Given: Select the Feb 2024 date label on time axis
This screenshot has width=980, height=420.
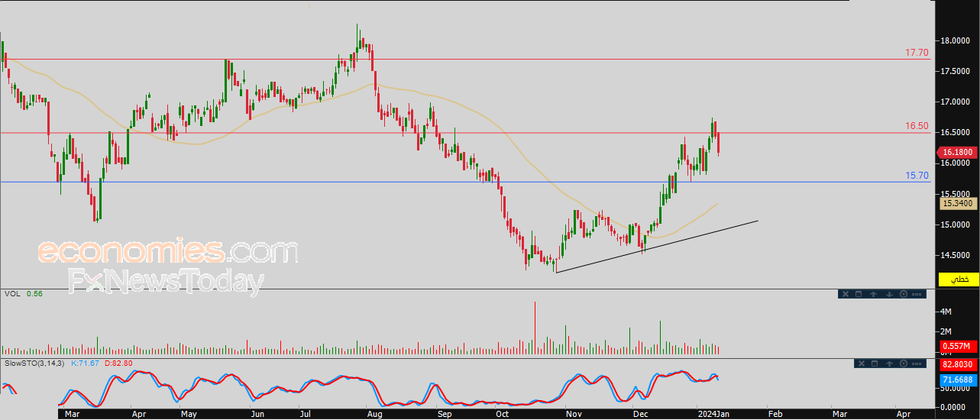Looking at the screenshot, I should click(x=775, y=413).
